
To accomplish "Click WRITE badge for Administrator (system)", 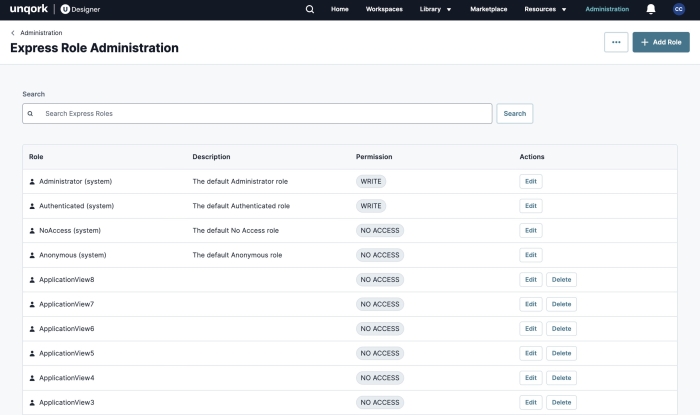I will (x=371, y=181).
